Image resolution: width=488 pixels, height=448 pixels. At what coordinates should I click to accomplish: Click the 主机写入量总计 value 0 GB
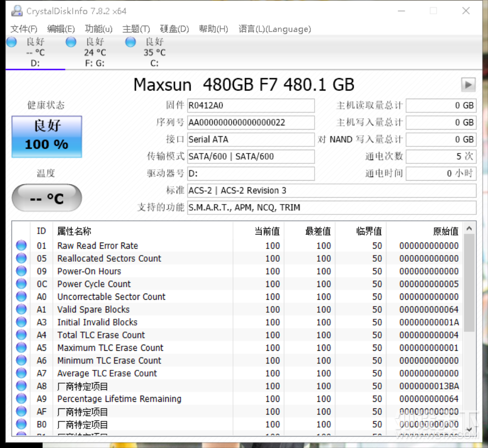441,122
